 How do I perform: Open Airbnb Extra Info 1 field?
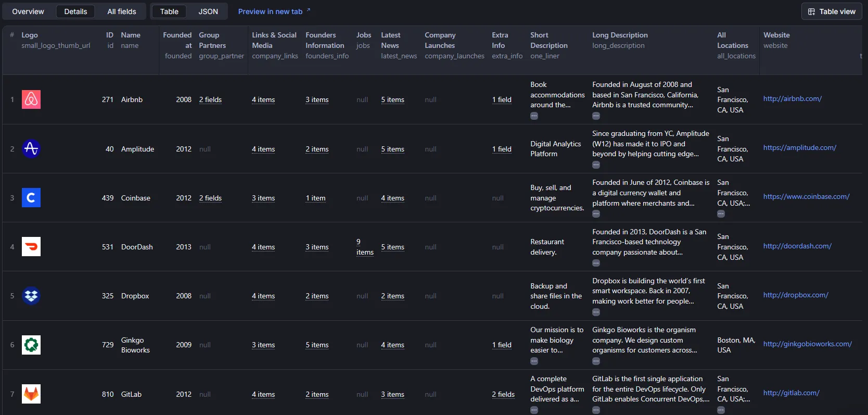(x=502, y=99)
